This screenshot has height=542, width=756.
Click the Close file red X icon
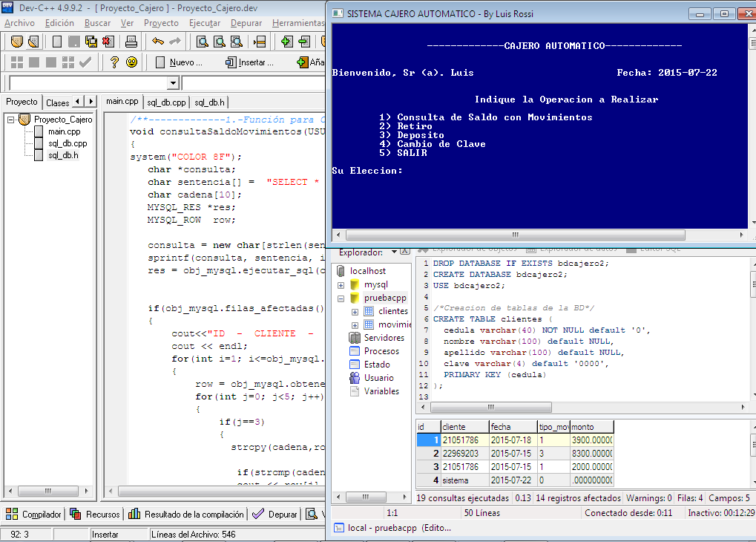click(x=108, y=42)
